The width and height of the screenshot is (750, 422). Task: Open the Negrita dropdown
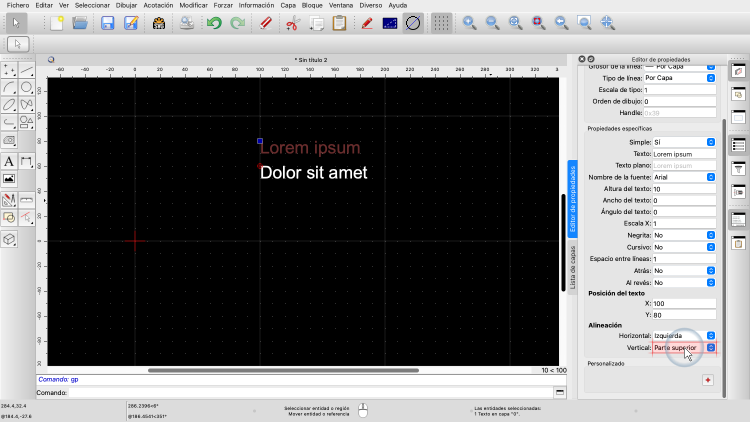pyautogui.click(x=711, y=235)
